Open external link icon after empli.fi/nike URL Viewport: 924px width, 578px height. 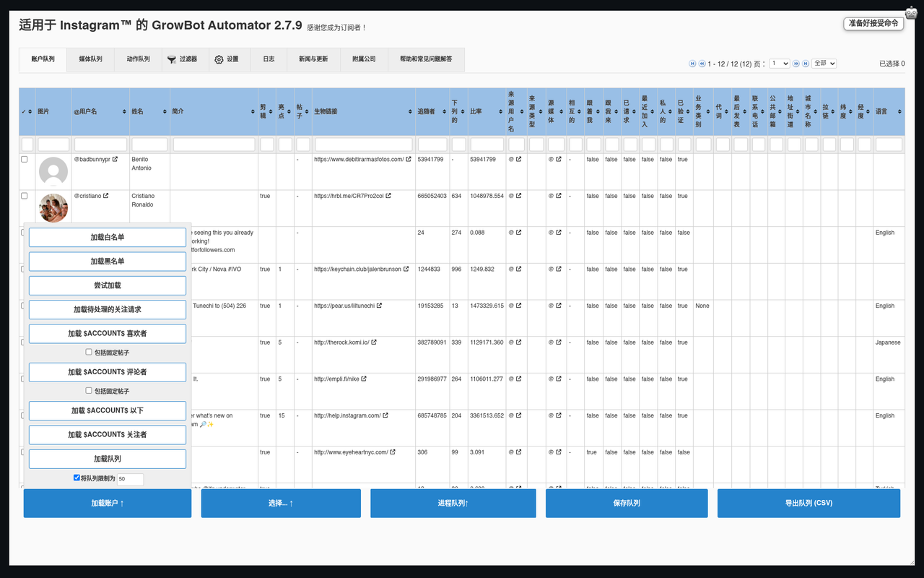point(364,379)
